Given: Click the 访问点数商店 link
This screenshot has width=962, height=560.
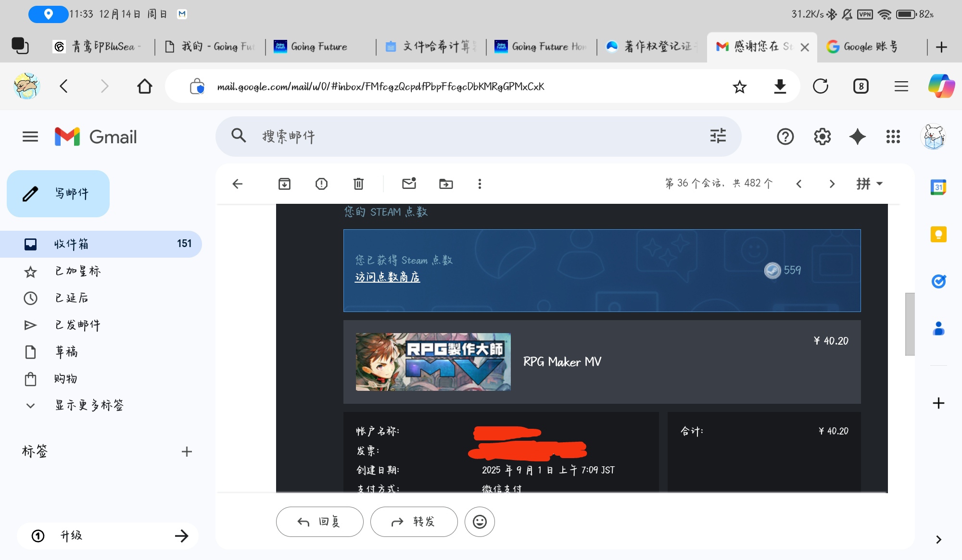Looking at the screenshot, I should (x=387, y=277).
